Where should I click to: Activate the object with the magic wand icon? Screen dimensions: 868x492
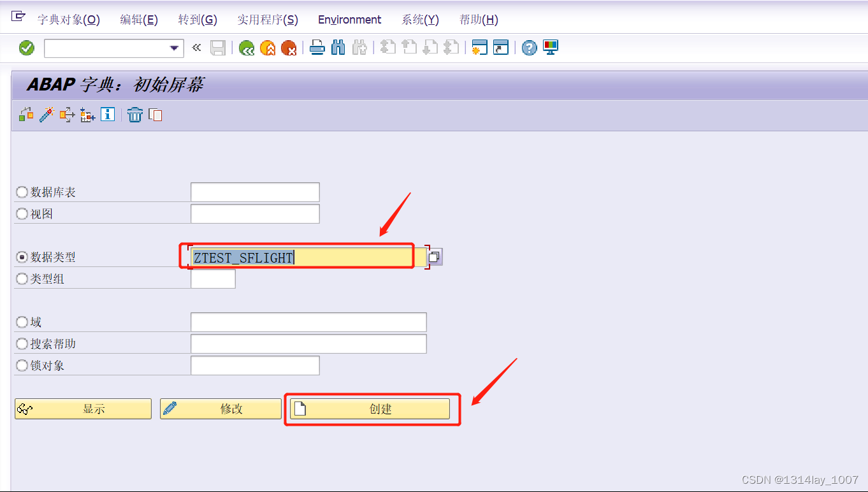pyautogui.click(x=46, y=115)
